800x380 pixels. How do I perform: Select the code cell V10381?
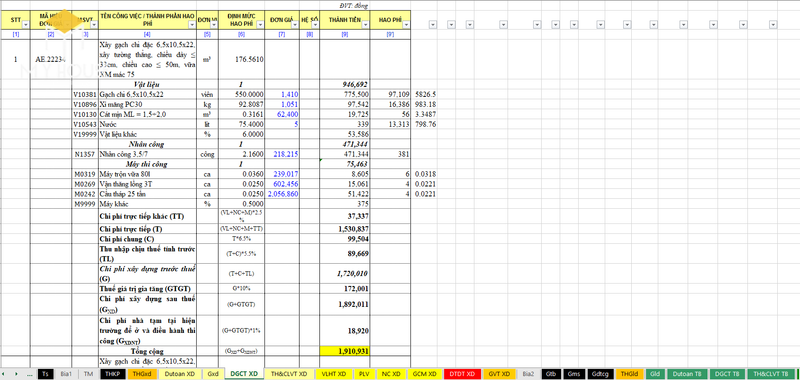(84, 94)
